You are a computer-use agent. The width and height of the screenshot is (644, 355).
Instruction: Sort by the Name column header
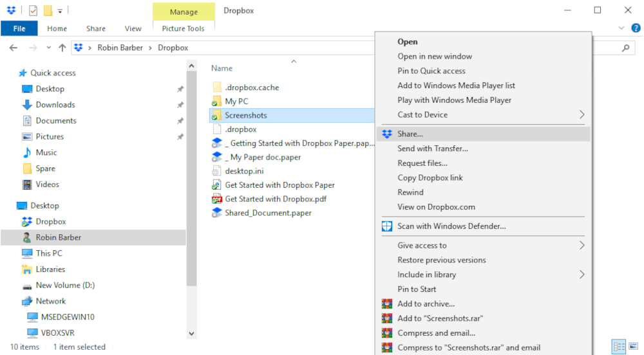[222, 68]
